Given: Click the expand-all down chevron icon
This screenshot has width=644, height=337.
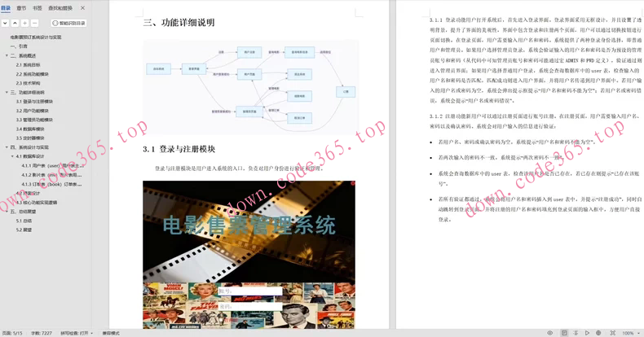Looking at the screenshot, I should [x=5, y=24].
